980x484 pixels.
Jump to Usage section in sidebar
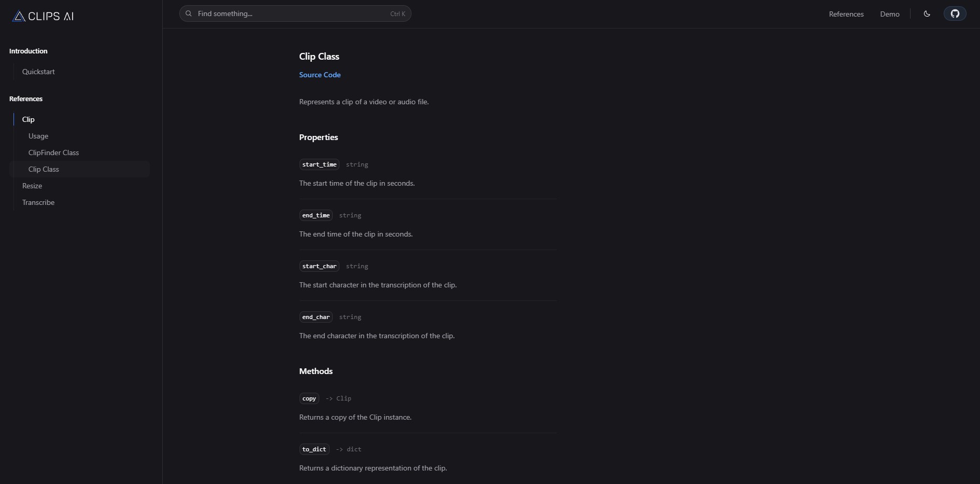point(38,136)
